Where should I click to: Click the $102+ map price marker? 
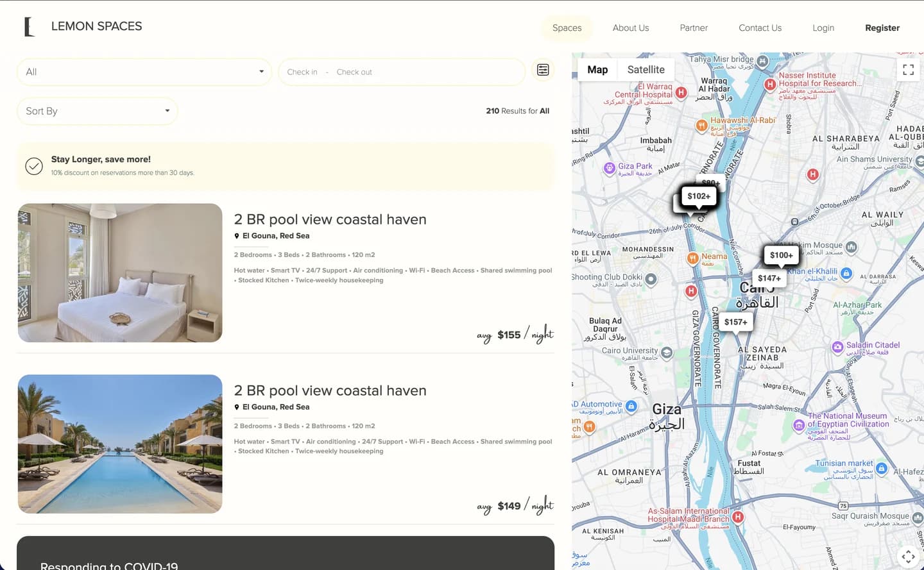699,196
